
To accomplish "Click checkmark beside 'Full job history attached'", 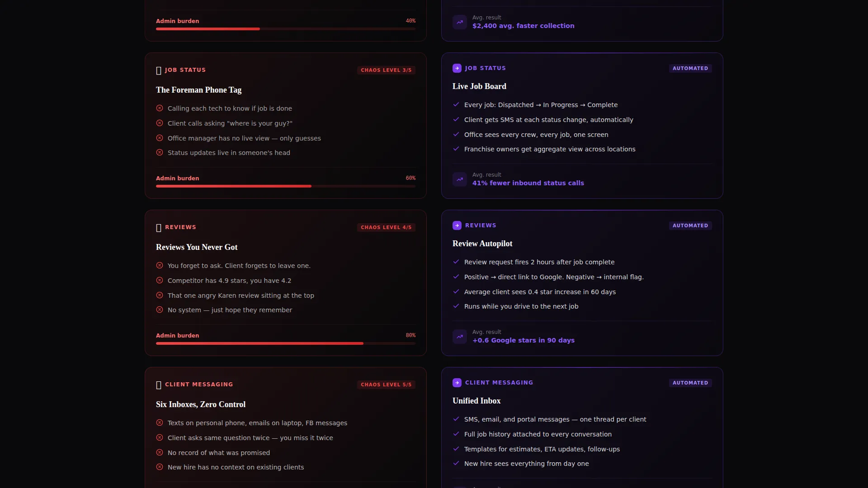I will (456, 434).
